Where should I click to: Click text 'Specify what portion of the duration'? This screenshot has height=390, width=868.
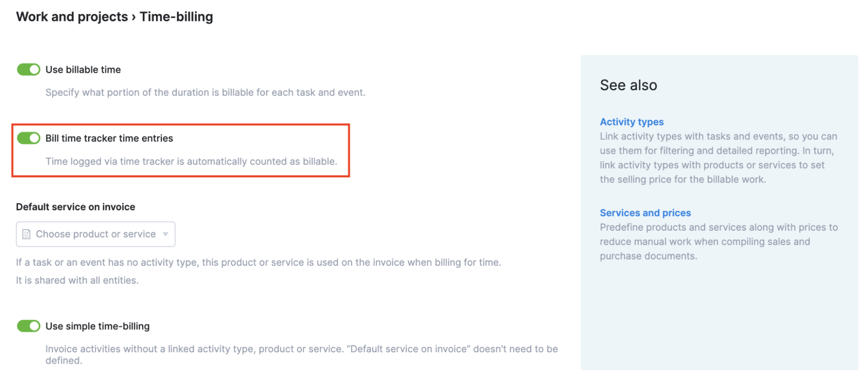pos(127,93)
